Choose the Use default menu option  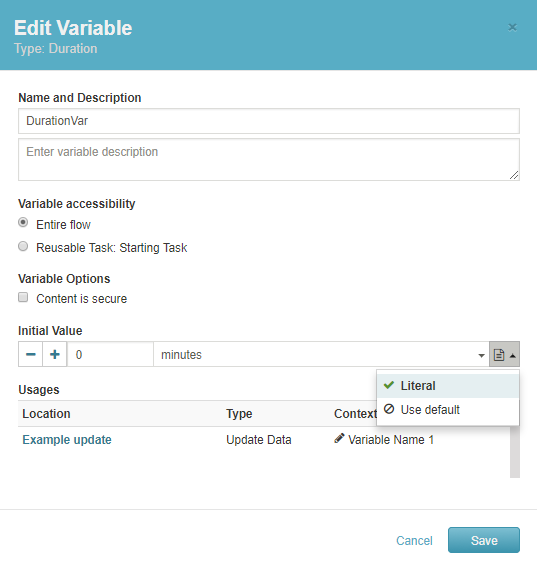448,410
